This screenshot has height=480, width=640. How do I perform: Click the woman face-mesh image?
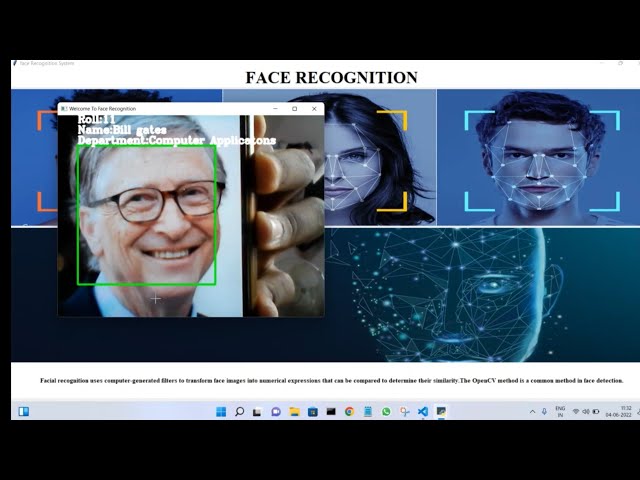click(x=380, y=157)
